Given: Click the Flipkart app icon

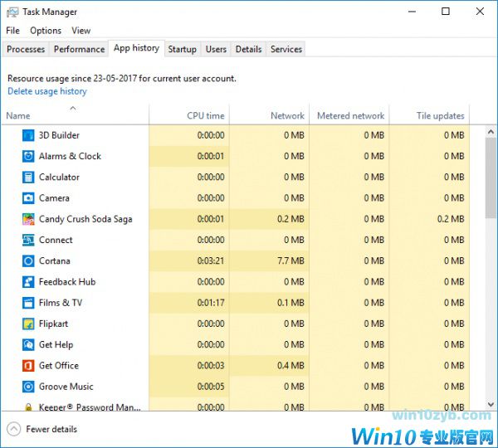Looking at the screenshot, I should [x=28, y=324].
